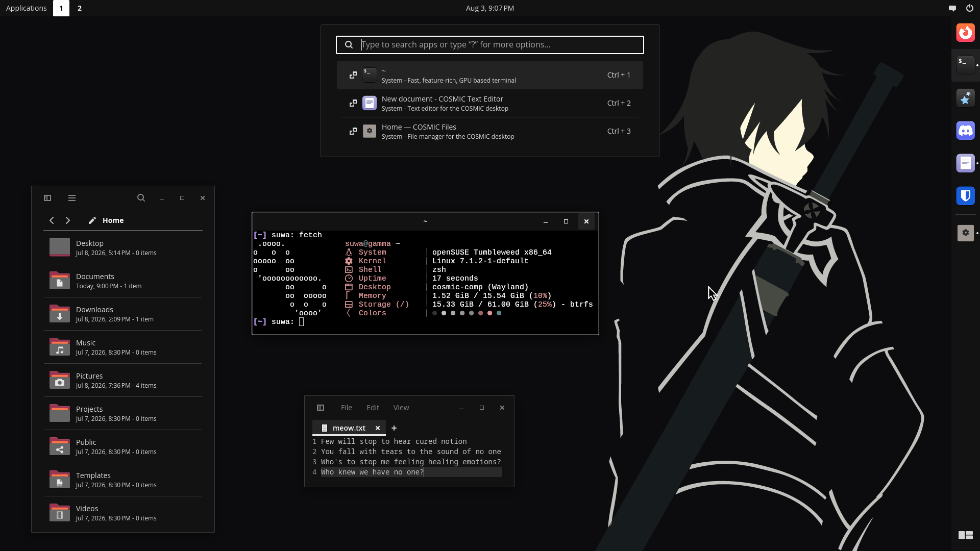
Task: Open the Edit menu in text editor
Action: pyautogui.click(x=373, y=408)
